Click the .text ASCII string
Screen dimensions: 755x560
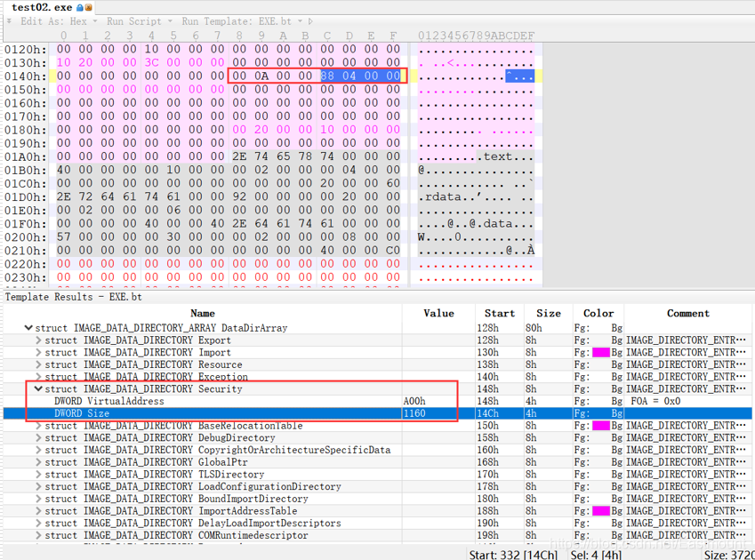tap(494, 156)
